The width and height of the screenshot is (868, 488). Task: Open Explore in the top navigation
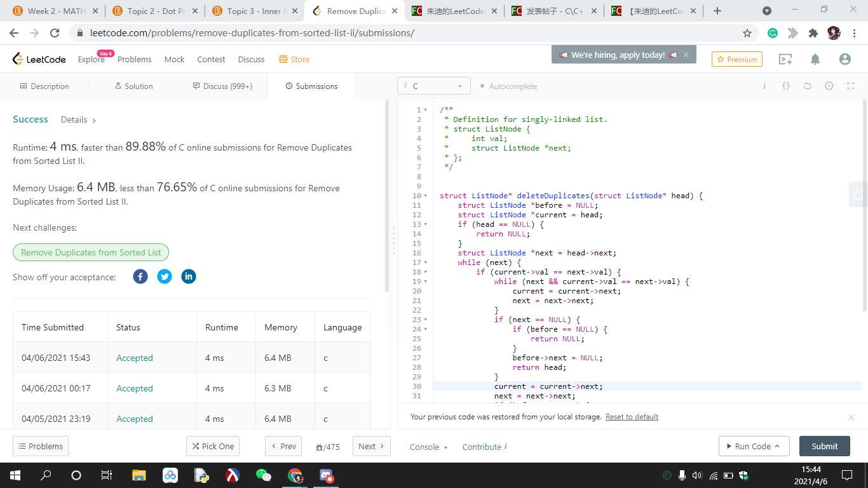91,59
